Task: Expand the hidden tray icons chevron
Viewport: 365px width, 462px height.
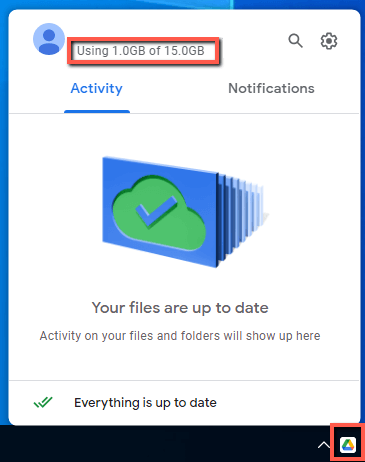Action: [x=323, y=445]
